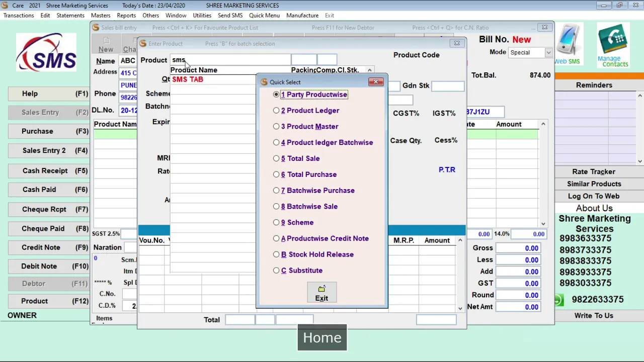This screenshot has height=362, width=644.
Task: Select 2 Product Ledger radio option
Action: click(276, 111)
